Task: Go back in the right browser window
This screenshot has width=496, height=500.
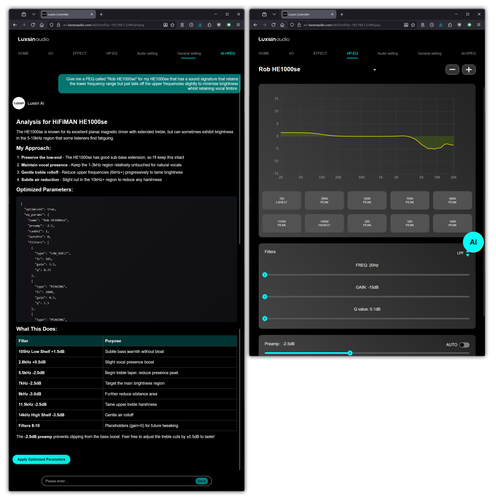Action: point(255,25)
